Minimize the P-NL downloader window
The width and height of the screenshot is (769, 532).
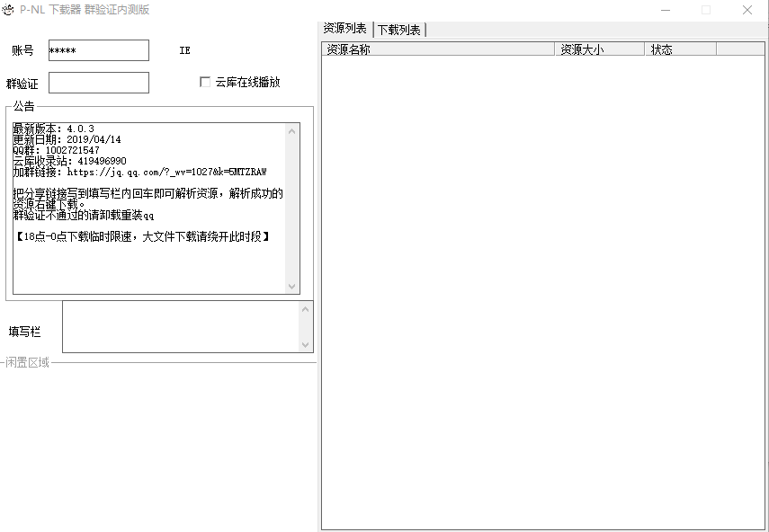pyautogui.click(x=666, y=9)
